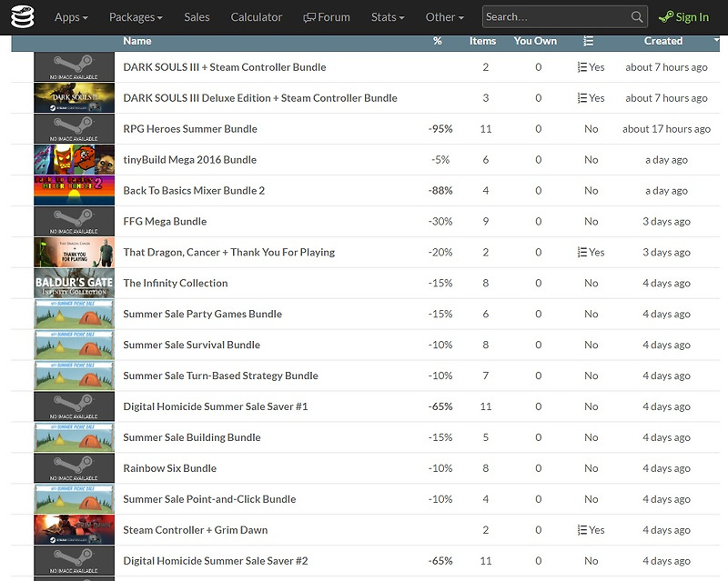Click list icon in DARK SOULS III + Steam Controller row

(581, 67)
